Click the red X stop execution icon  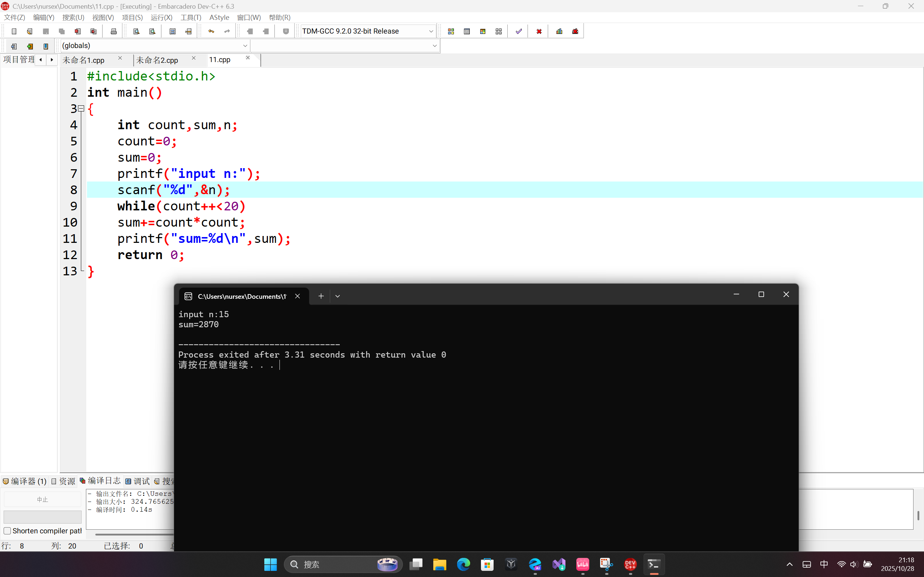pos(539,31)
